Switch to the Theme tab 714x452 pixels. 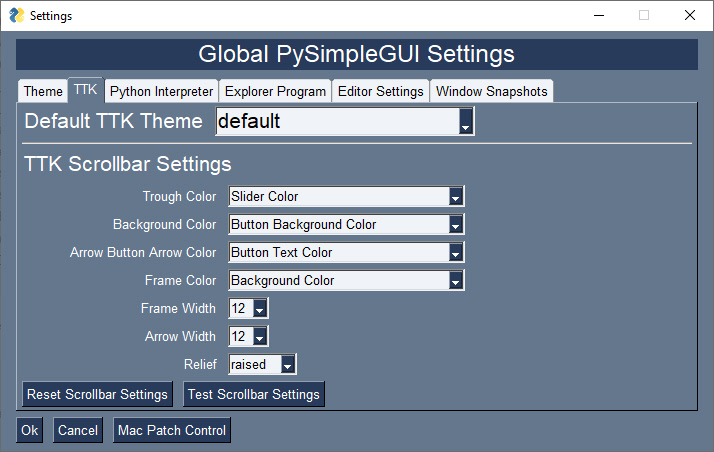pos(43,91)
